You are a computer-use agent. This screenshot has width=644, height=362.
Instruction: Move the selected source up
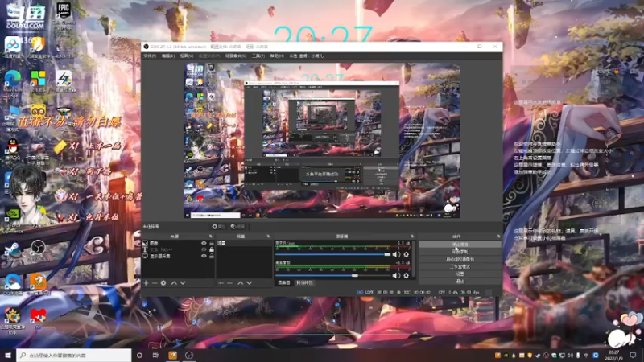[x=174, y=283]
